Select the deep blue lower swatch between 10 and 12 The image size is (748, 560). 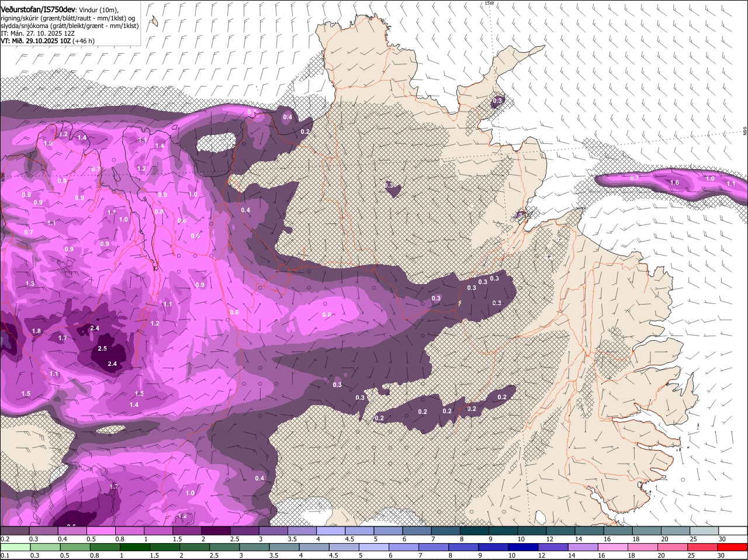525,547
